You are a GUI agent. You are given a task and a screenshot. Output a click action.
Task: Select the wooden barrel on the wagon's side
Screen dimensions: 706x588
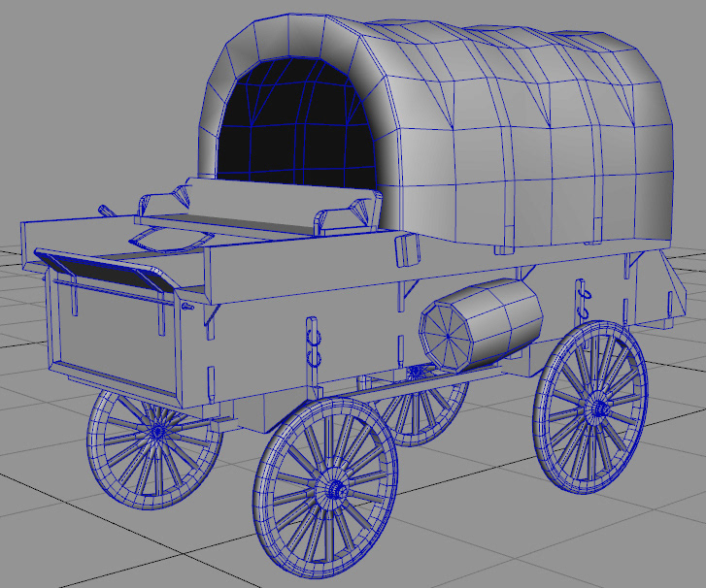pyautogui.click(x=481, y=325)
